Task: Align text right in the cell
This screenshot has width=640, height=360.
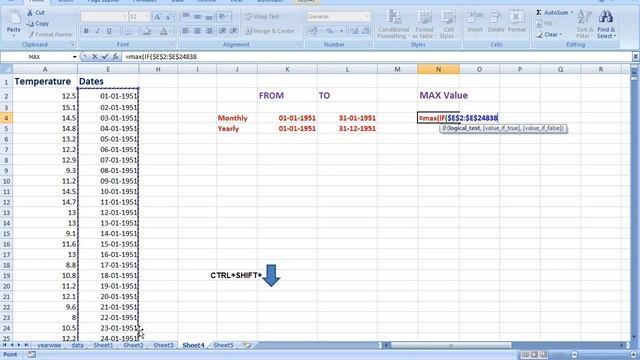Action: pos(209,31)
